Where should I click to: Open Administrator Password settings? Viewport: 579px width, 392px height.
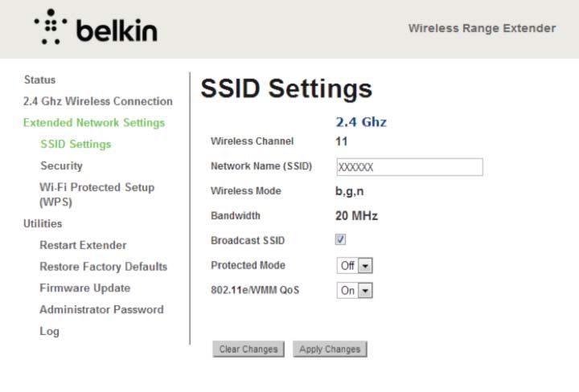click(101, 309)
